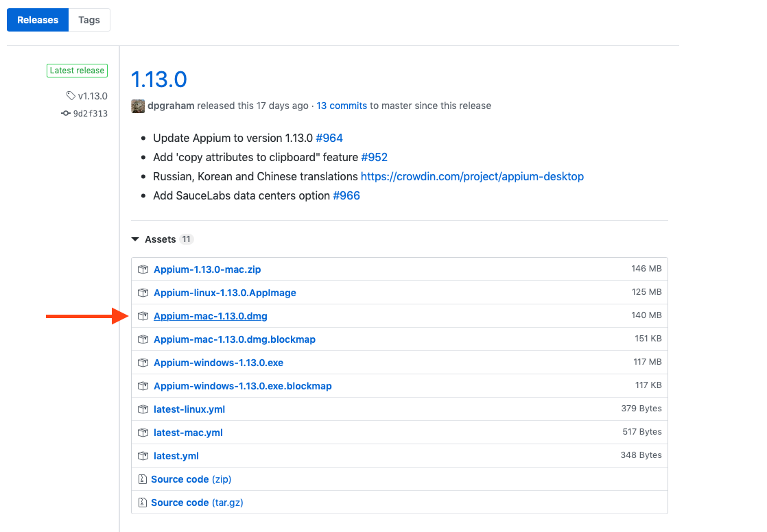This screenshot has width=767, height=532.
Task: Click the 117 MB size text
Action: coord(647,362)
